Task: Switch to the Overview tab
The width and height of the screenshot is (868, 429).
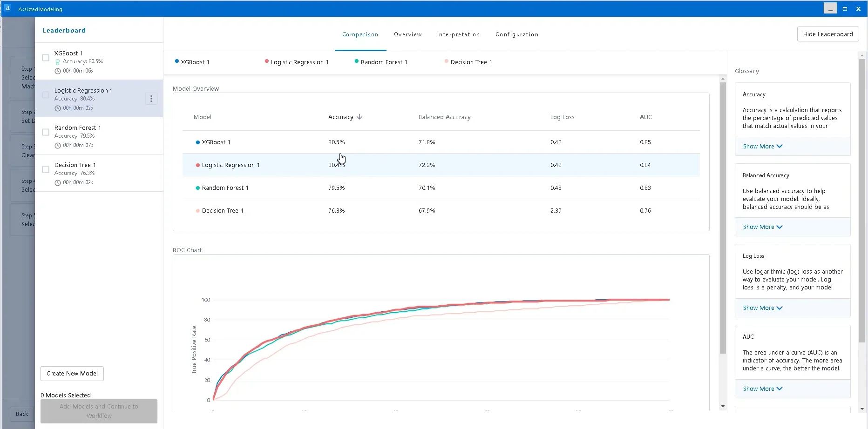Action: 408,34
